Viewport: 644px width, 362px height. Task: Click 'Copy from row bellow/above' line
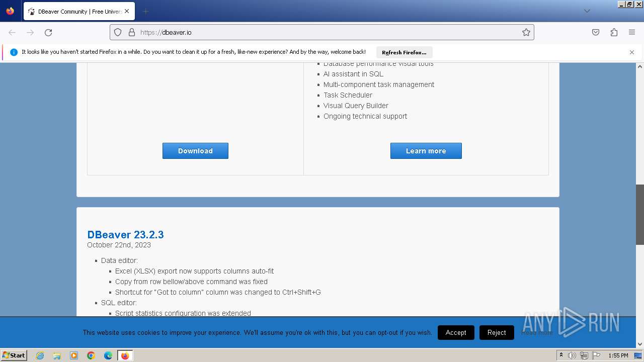tap(191, 282)
